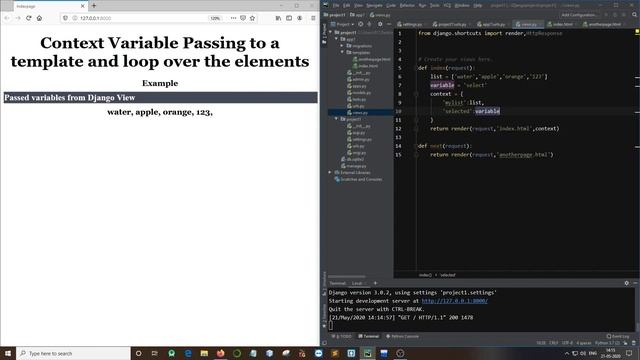Open the Firefox hamburger menu

tap(313, 18)
